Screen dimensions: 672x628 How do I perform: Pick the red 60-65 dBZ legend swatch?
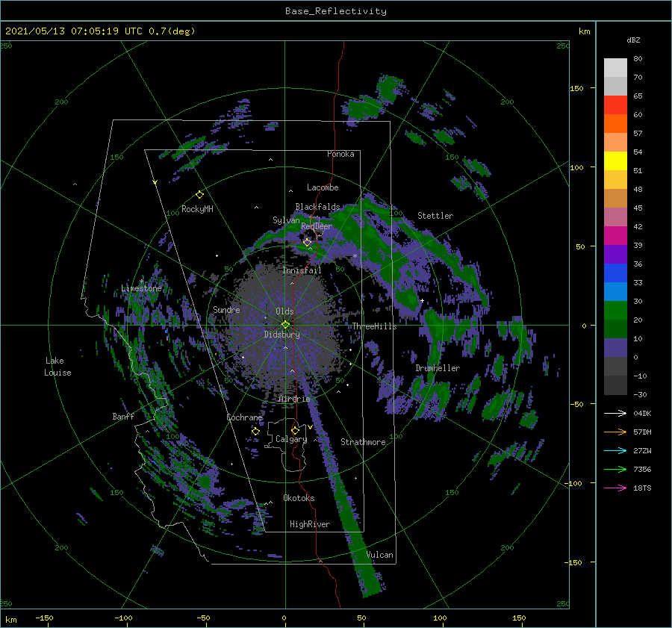point(615,105)
